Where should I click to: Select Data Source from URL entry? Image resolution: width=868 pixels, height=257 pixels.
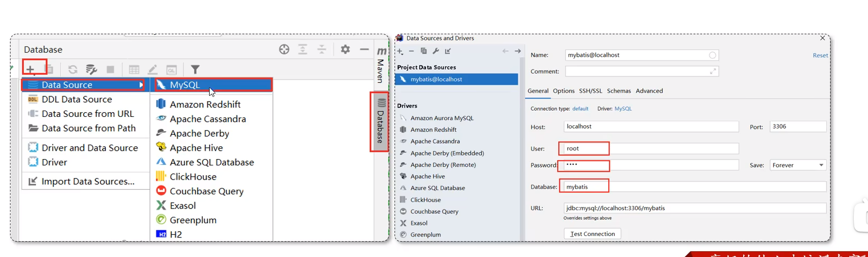pos(86,114)
